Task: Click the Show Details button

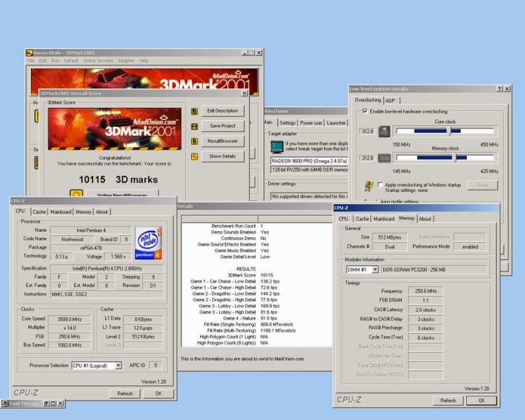Action: 223,156
